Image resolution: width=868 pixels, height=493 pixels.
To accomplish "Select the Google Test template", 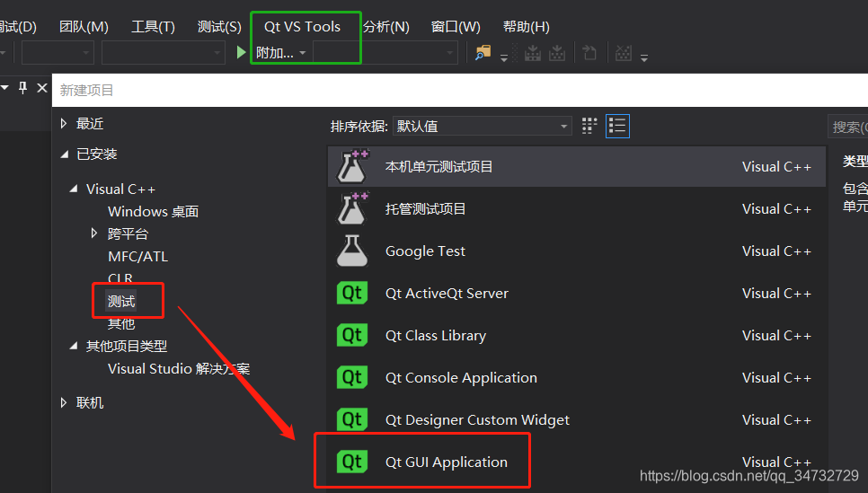I will pyautogui.click(x=576, y=251).
